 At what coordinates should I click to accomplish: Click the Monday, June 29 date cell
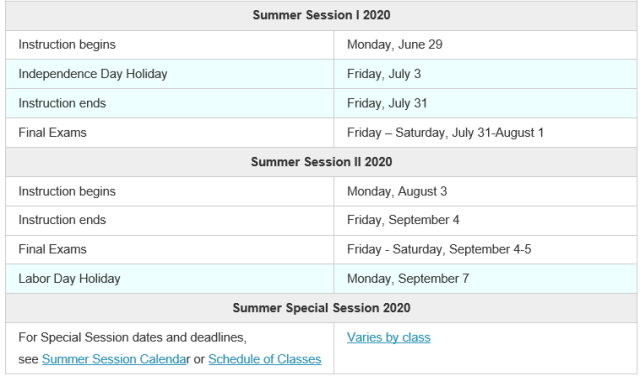point(485,44)
